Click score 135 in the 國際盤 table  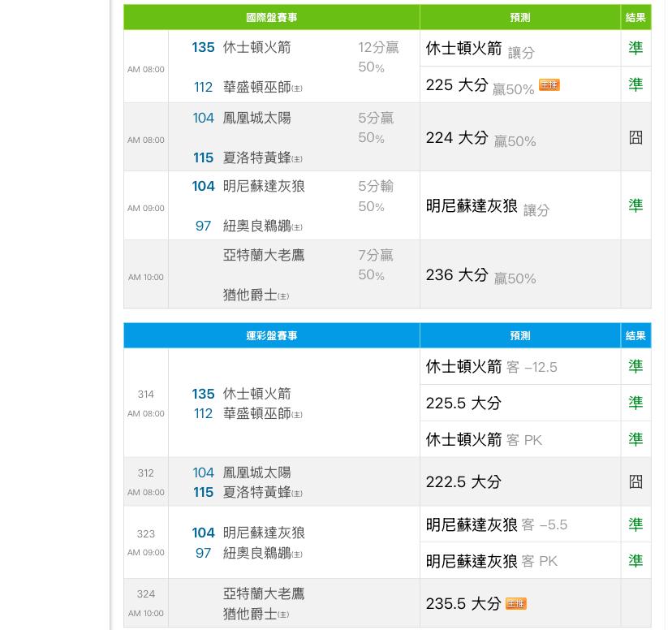203,47
